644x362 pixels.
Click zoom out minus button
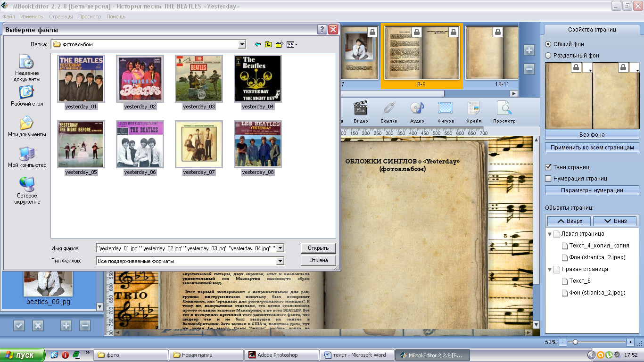[x=563, y=342]
